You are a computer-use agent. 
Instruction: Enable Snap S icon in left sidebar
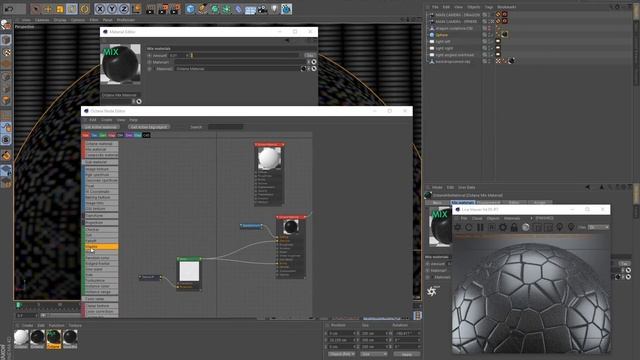6,140
